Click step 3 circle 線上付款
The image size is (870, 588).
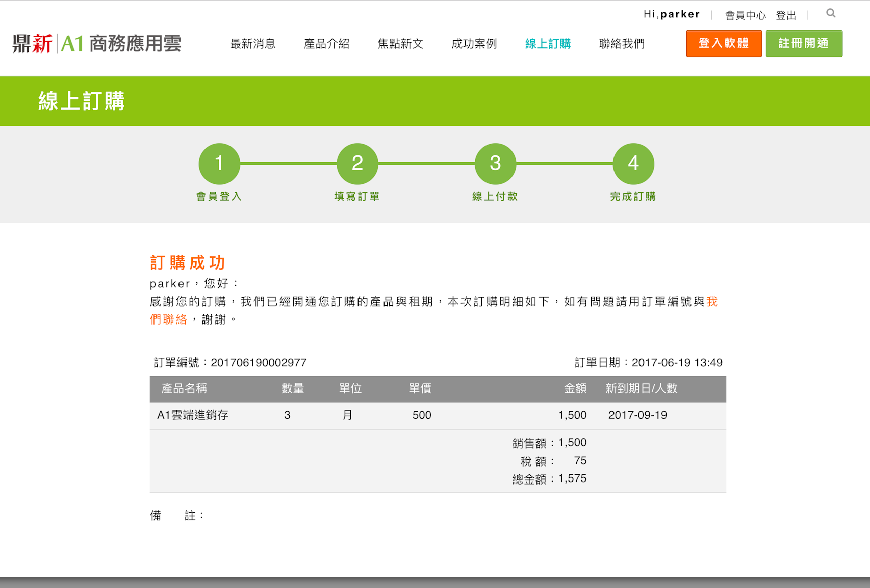click(495, 164)
